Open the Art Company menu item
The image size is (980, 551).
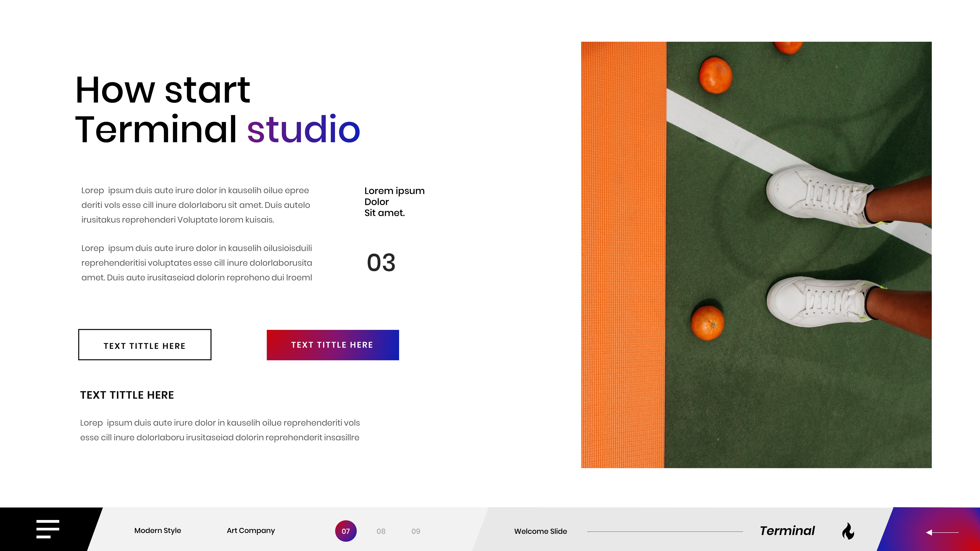(x=251, y=530)
